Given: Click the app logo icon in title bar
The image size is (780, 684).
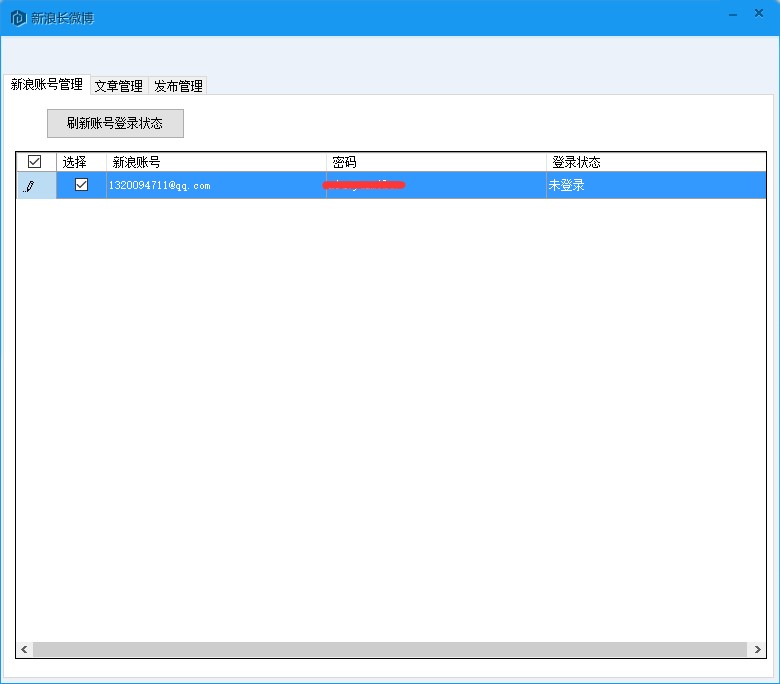Looking at the screenshot, I should click(18, 18).
